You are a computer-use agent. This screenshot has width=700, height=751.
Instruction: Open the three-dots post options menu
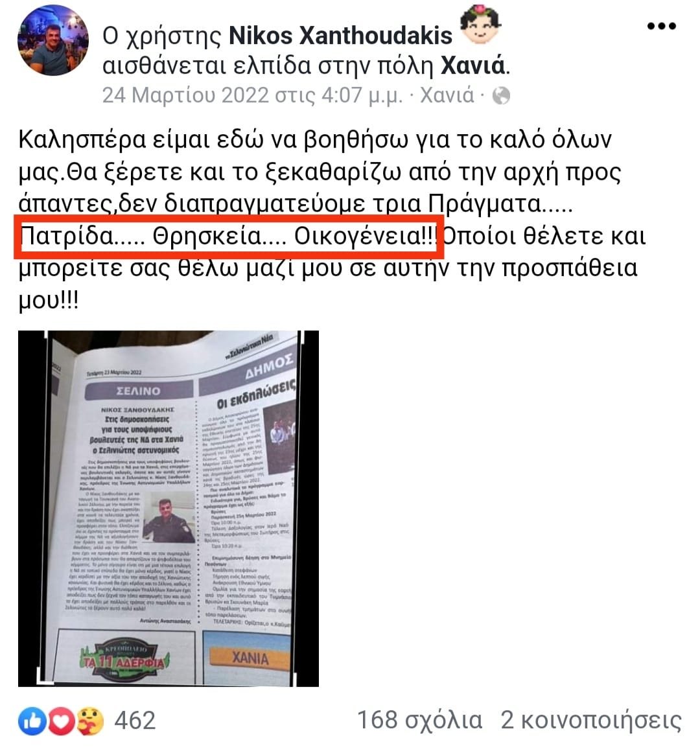[661, 27]
